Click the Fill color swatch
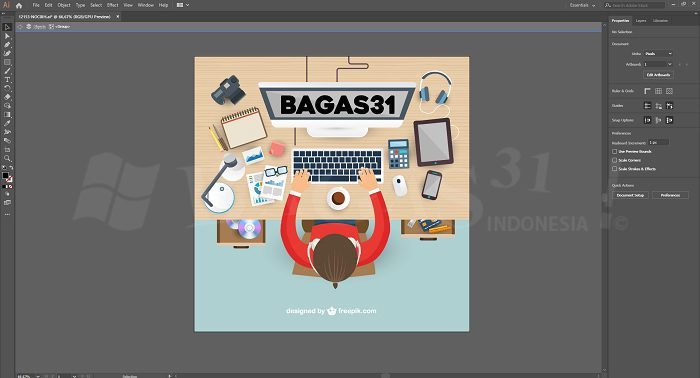The image size is (700, 378). click(5, 175)
